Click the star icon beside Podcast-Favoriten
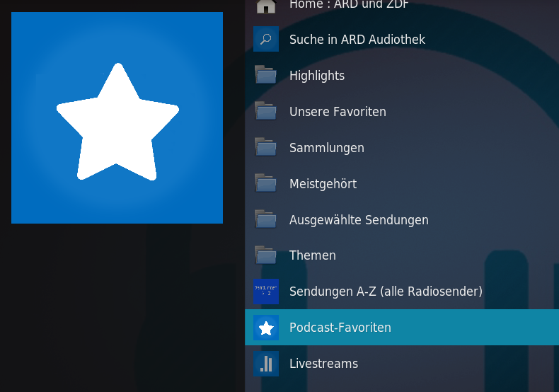 coord(266,327)
